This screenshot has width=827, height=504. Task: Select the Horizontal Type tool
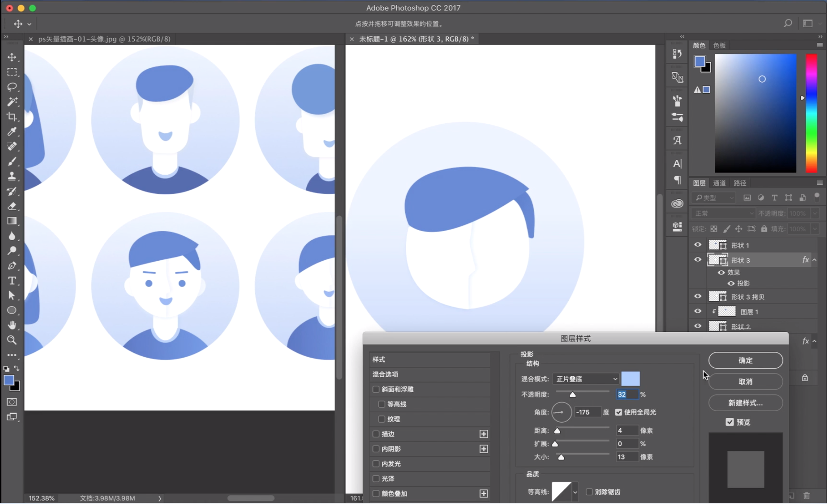[x=12, y=281]
